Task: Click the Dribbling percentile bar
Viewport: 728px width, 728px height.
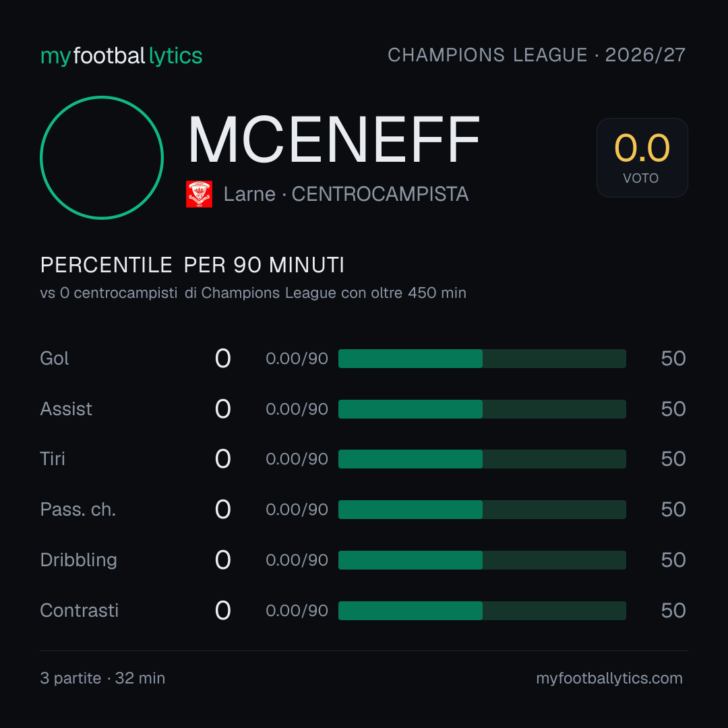Action: 482,560
